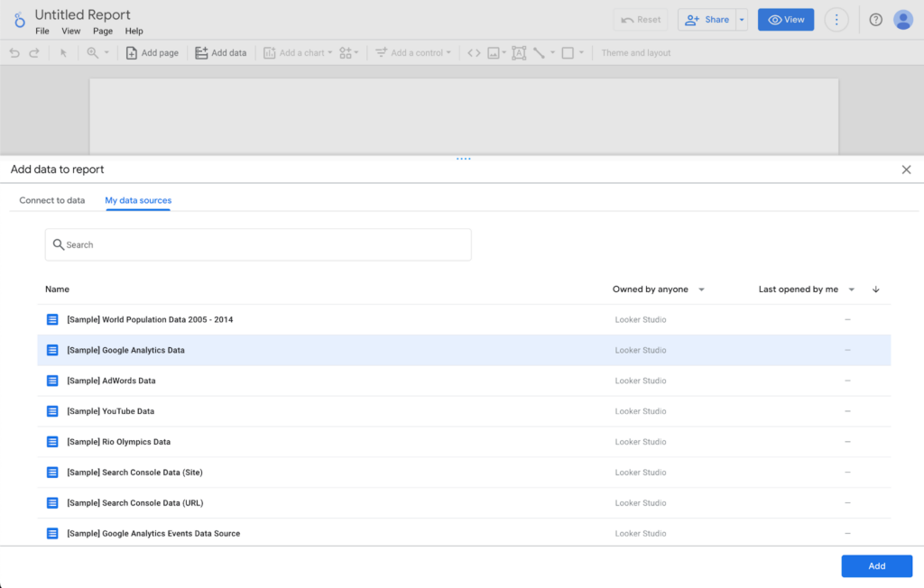Click the Untitled Report title
This screenshot has width=924, height=588.
pos(82,14)
